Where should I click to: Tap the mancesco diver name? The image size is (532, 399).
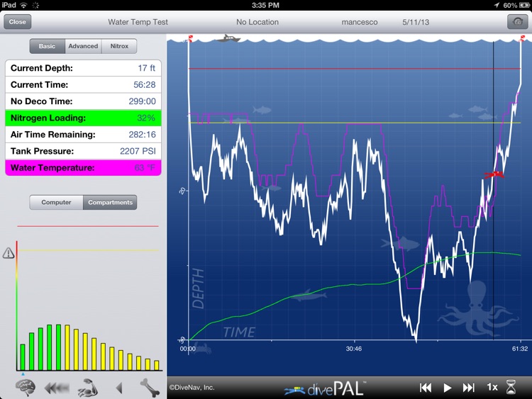tap(360, 23)
